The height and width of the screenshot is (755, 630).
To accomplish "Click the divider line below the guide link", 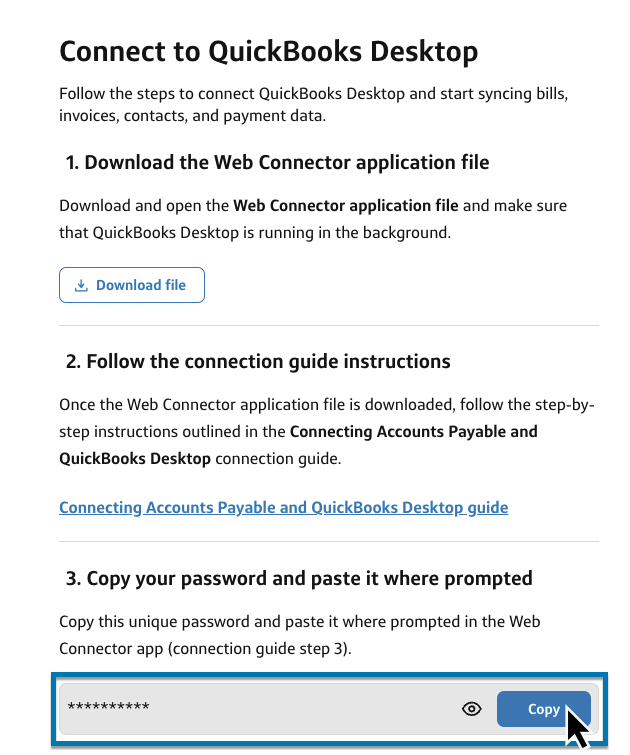I will tap(329, 541).
